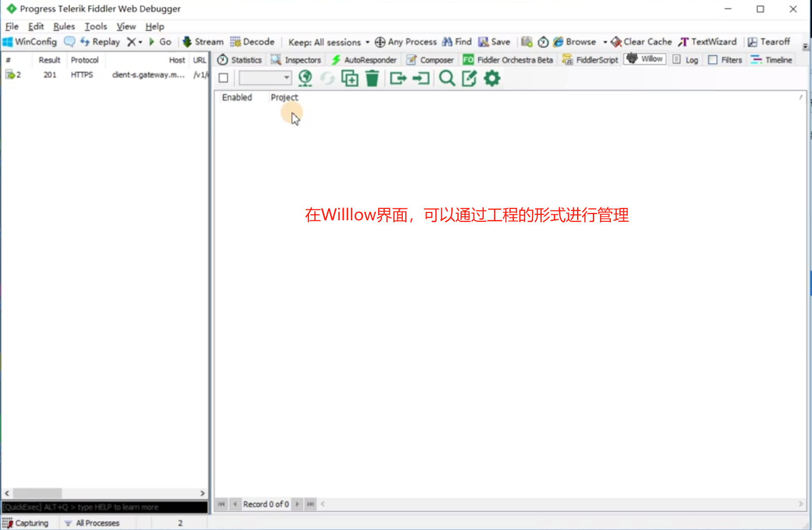This screenshot has width=812, height=530.
Task: Click the green import arrow icon
Action: (x=421, y=78)
